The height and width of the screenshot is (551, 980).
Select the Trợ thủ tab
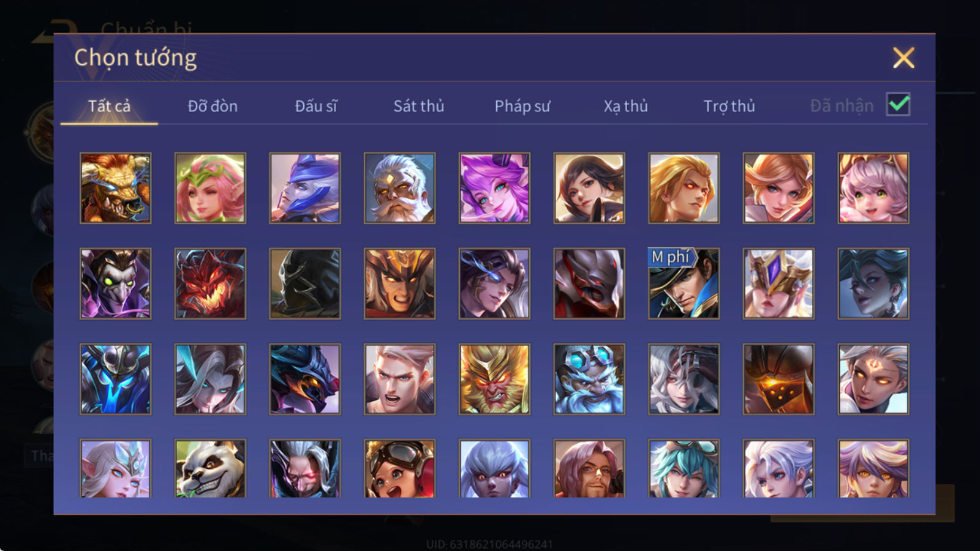click(x=729, y=106)
